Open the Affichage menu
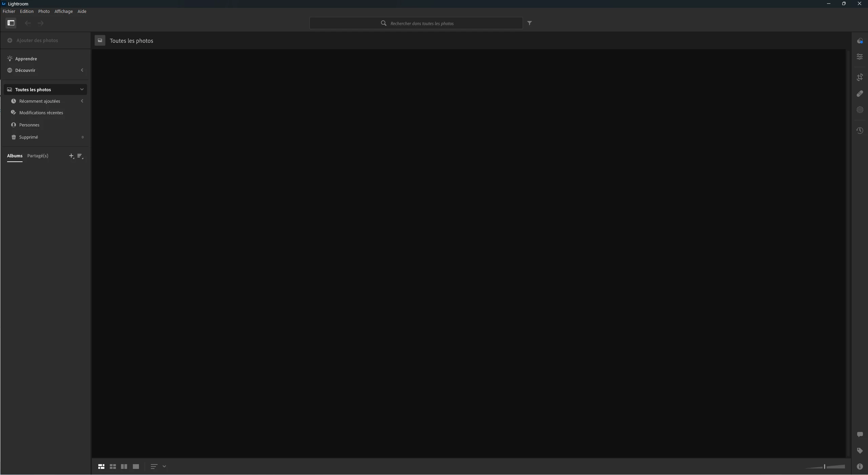868x475 pixels. pyautogui.click(x=63, y=12)
